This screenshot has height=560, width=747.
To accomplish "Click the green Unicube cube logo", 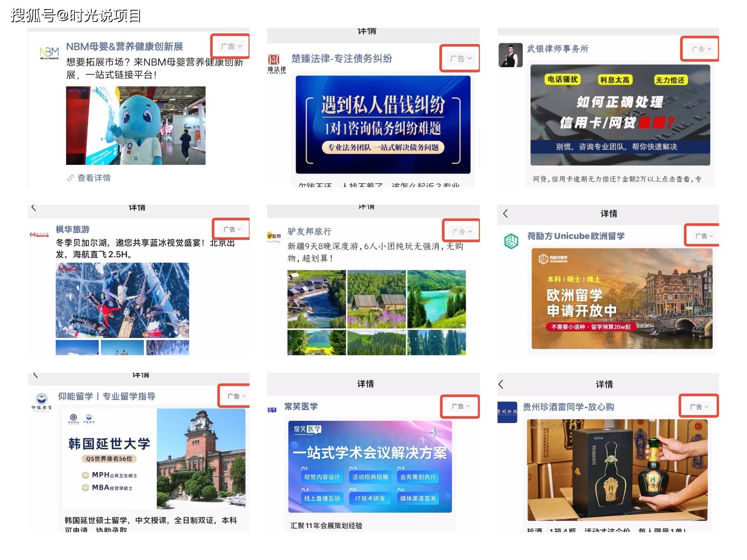I will pos(511,241).
